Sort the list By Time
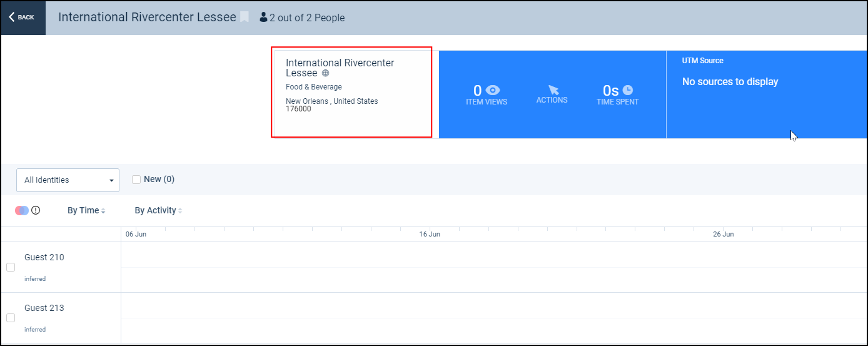Image resolution: width=868 pixels, height=346 pixels. click(x=86, y=211)
